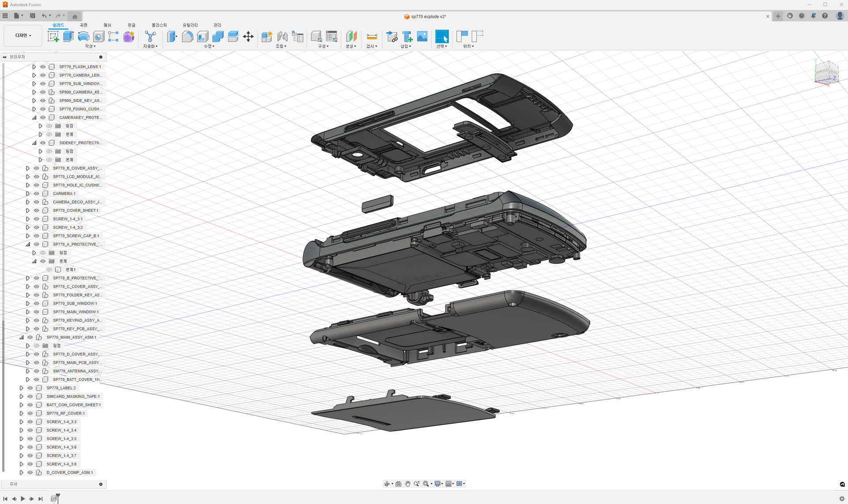Viewport: 848px width, 504px height.
Task: Open the Automate tool icon
Action: click(150, 36)
